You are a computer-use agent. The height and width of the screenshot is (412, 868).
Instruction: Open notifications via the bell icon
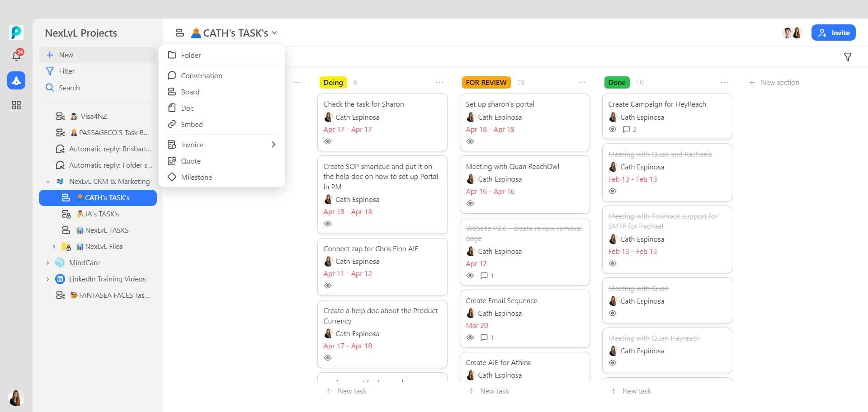click(16, 55)
